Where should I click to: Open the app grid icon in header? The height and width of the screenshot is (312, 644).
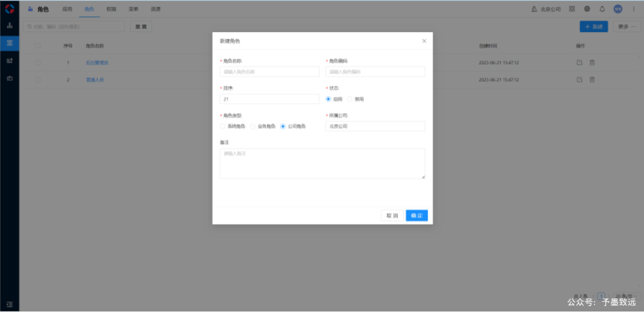pyautogui.click(x=572, y=8)
